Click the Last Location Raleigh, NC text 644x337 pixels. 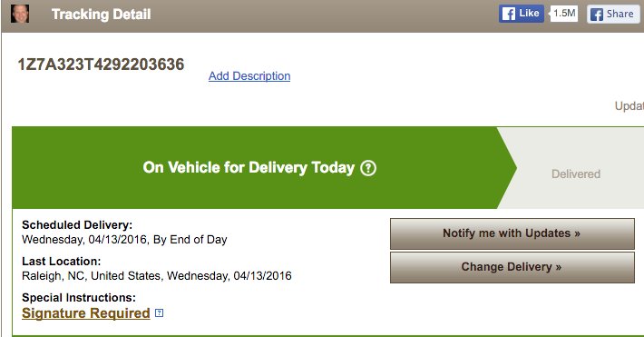(157, 276)
